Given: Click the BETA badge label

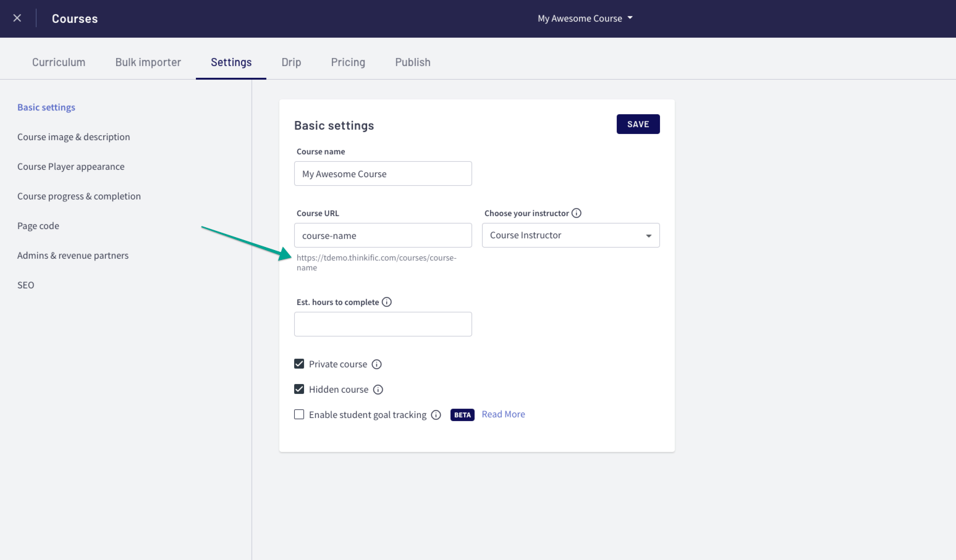Looking at the screenshot, I should pos(462,415).
